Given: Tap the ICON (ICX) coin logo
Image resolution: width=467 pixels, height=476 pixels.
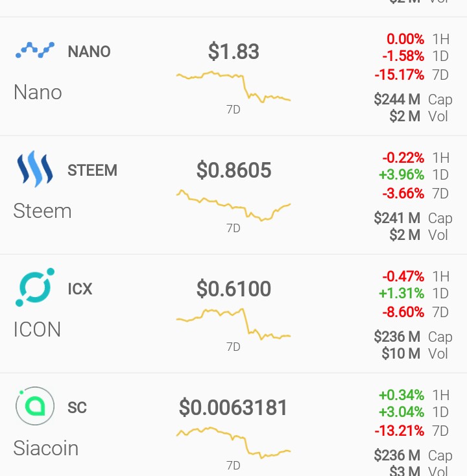Looking at the screenshot, I should 35,287.
